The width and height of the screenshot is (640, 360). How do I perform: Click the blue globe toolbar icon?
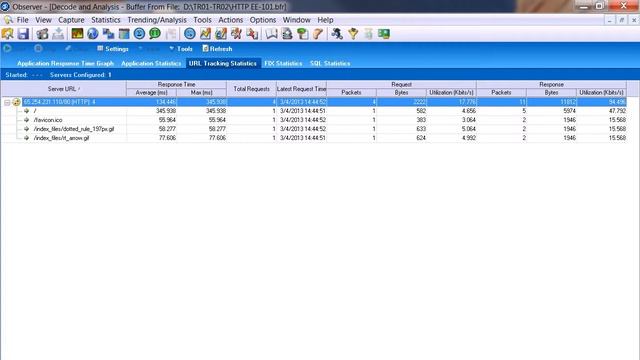pyautogui.click(x=93, y=34)
